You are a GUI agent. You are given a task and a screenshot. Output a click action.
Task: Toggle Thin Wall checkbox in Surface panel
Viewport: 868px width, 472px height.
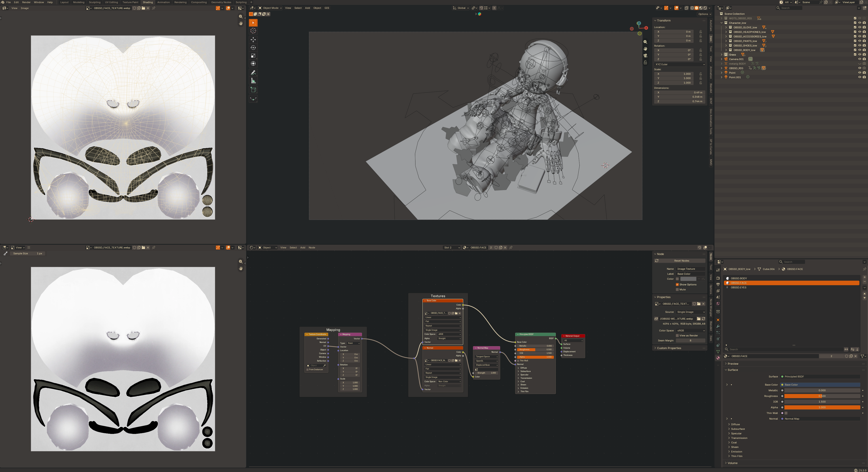coord(786,413)
